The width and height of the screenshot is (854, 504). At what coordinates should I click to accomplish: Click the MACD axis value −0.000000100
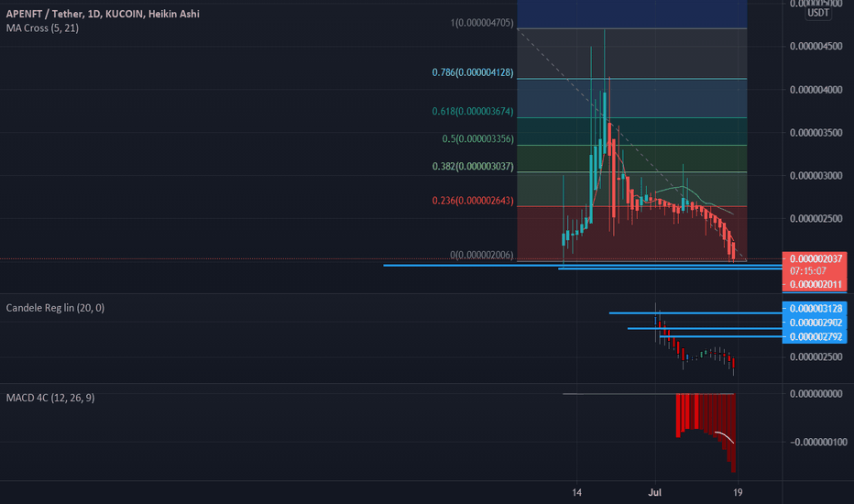818,442
